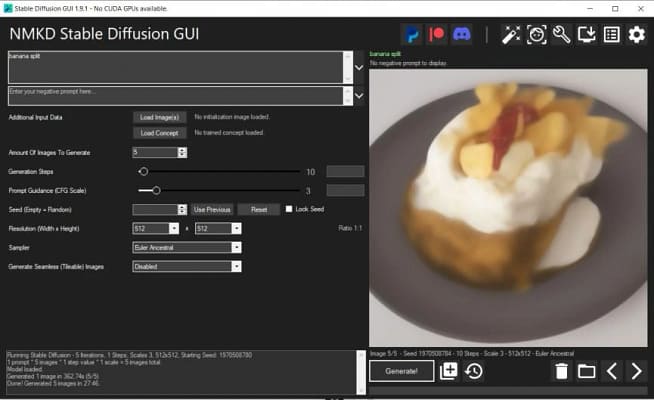Screen dimensions: 654x400
Task: Click the 'No negative prompt to display' text
Action: (408, 63)
